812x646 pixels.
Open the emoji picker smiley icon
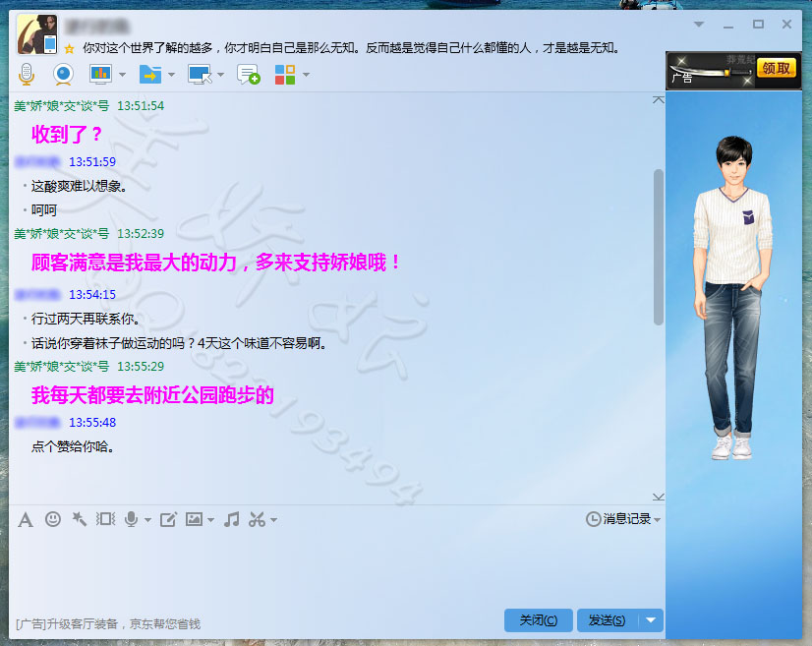[53, 519]
